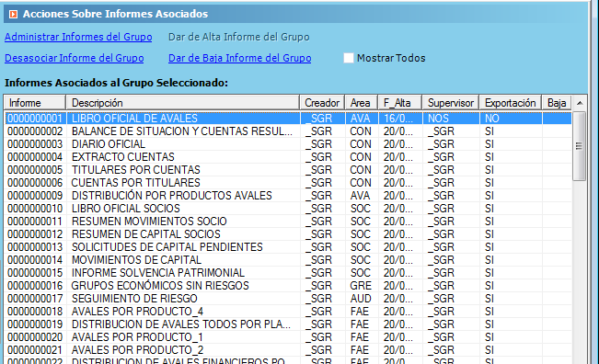Sort by the Descripción column header
This screenshot has width=599, height=364.
click(x=182, y=103)
